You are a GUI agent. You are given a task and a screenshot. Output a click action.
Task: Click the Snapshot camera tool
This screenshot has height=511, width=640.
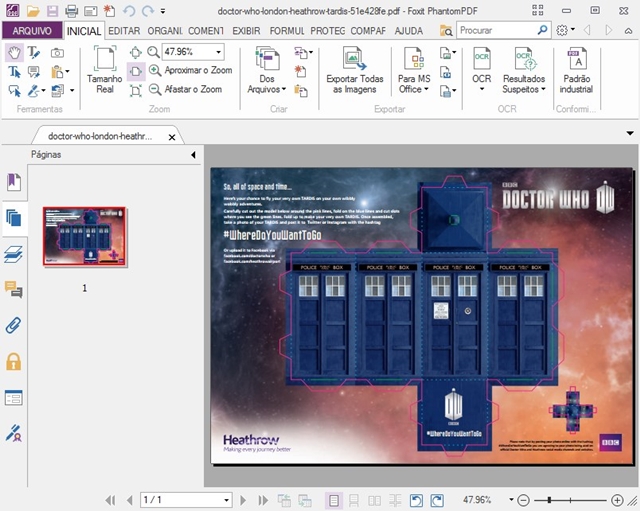(x=58, y=53)
